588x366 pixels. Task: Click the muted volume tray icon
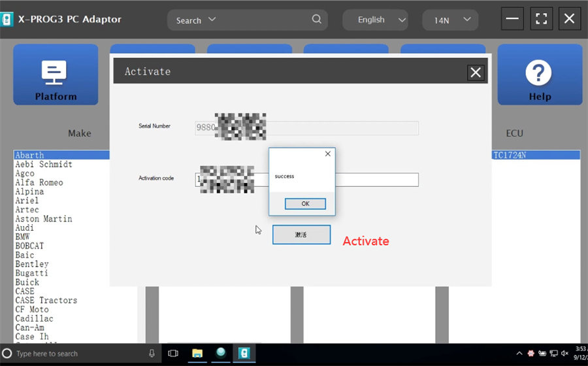click(x=564, y=353)
